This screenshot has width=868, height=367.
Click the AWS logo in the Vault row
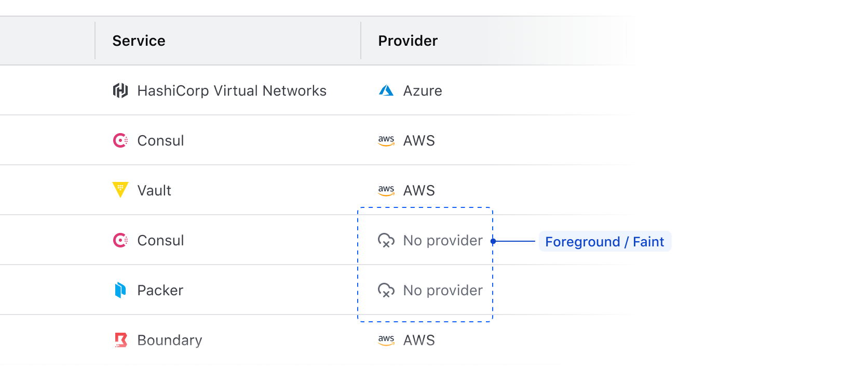point(386,191)
